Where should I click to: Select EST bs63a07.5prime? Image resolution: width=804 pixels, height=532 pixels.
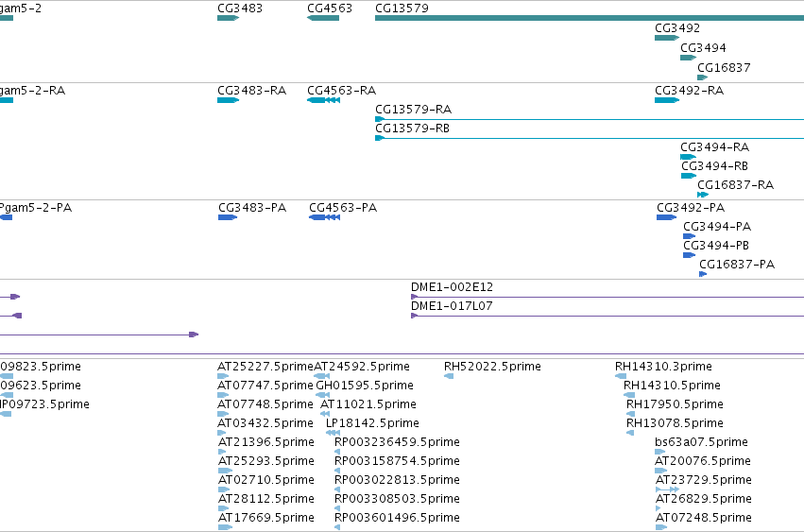(701, 443)
